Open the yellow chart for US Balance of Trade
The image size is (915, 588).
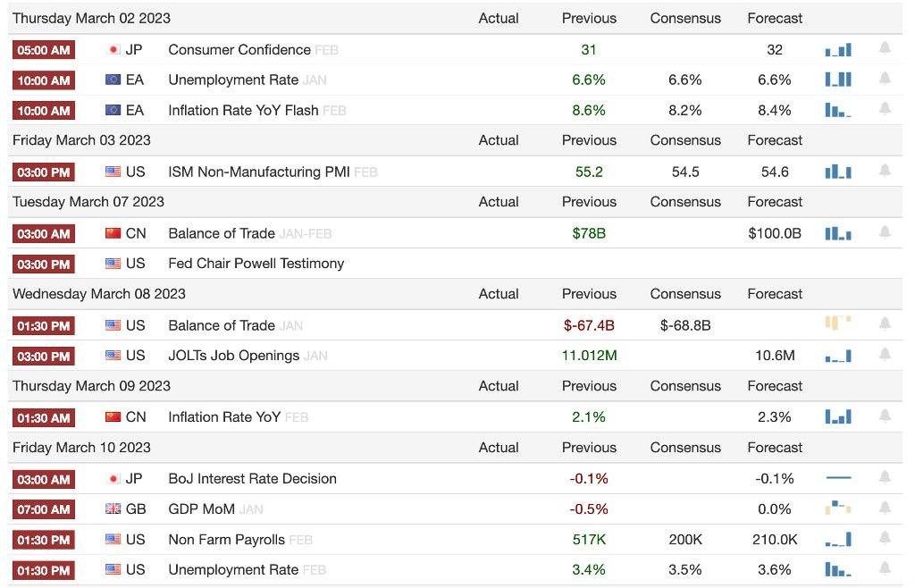tap(838, 323)
